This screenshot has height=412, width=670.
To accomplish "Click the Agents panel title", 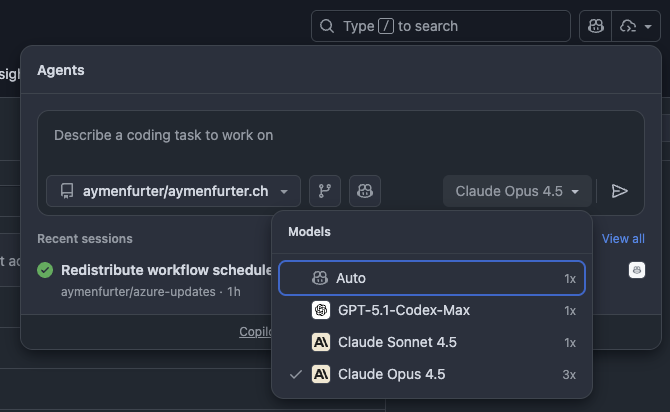I will [x=61, y=70].
